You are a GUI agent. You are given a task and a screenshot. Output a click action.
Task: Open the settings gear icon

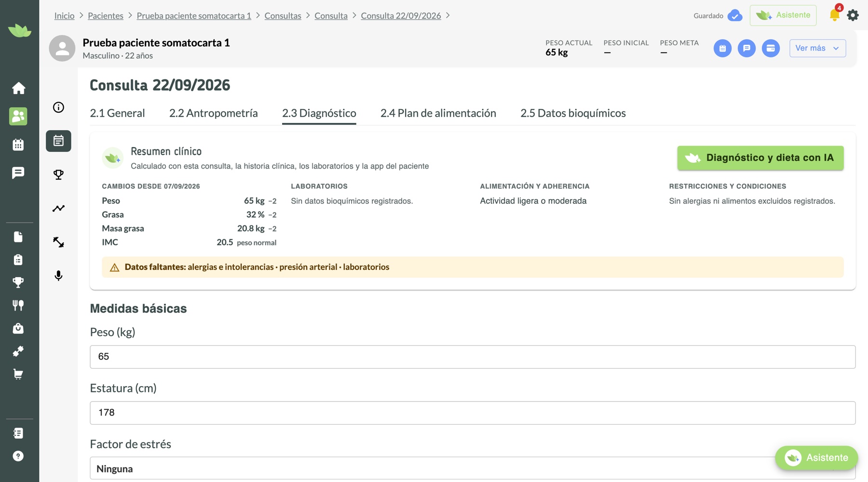pyautogui.click(x=853, y=15)
